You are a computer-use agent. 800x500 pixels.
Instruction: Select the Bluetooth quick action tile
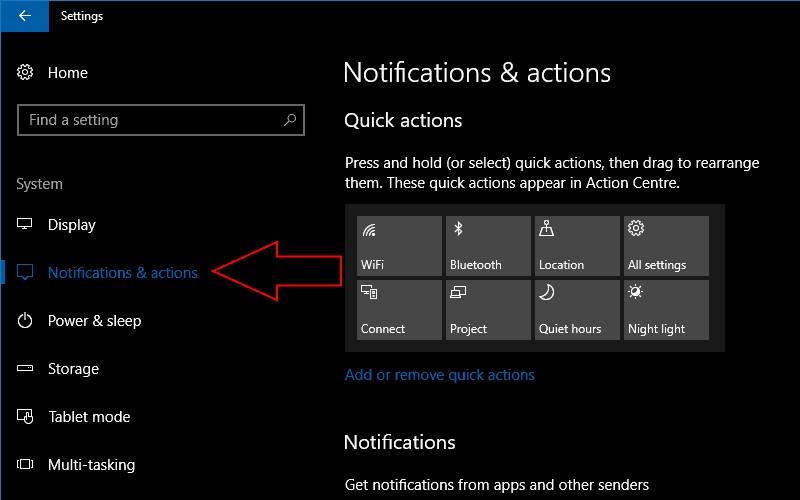click(x=488, y=246)
